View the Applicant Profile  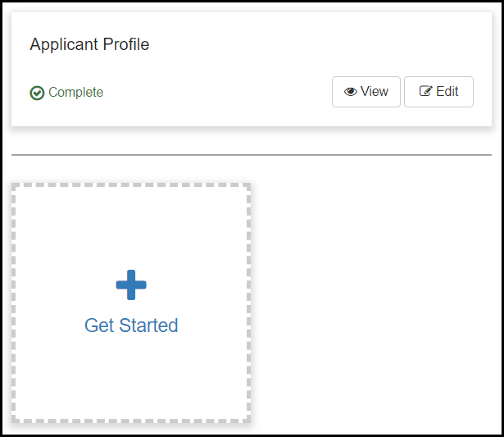pos(366,92)
